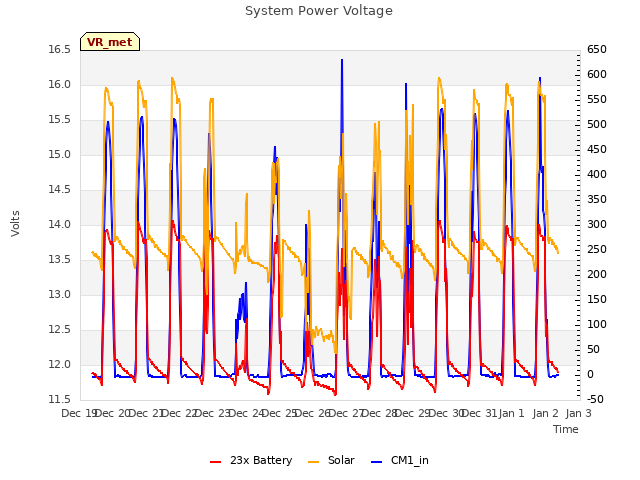Image resolution: width=640 pixels, height=480 pixels.
Task: Click the 14.0 left axis tick label
Action: tap(60, 224)
